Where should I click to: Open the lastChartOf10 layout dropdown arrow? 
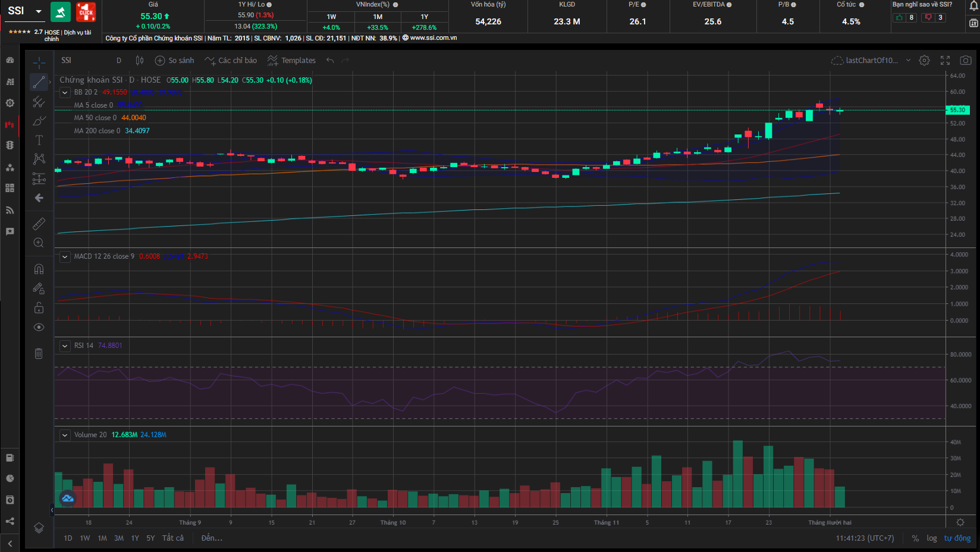[908, 61]
